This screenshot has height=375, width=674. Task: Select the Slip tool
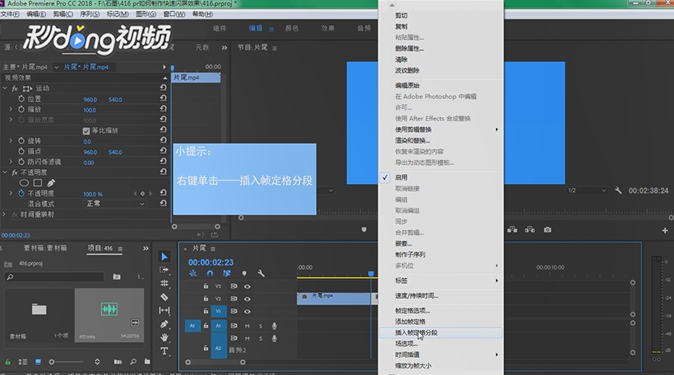pyautogui.click(x=164, y=310)
